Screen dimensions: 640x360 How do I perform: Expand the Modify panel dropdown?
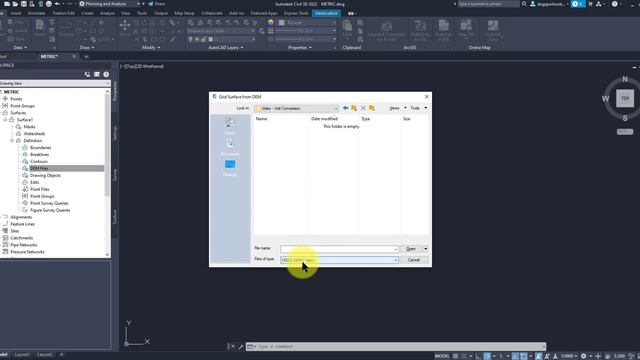pyautogui.click(x=151, y=48)
